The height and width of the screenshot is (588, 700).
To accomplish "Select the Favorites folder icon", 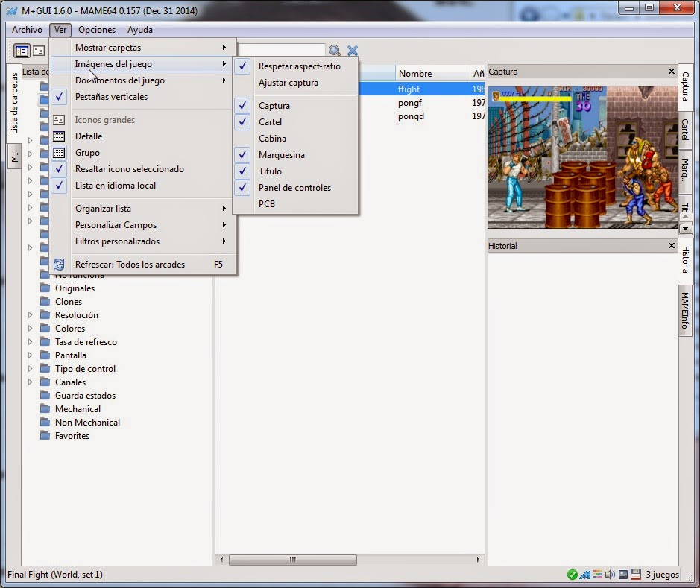I will pos(44,435).
